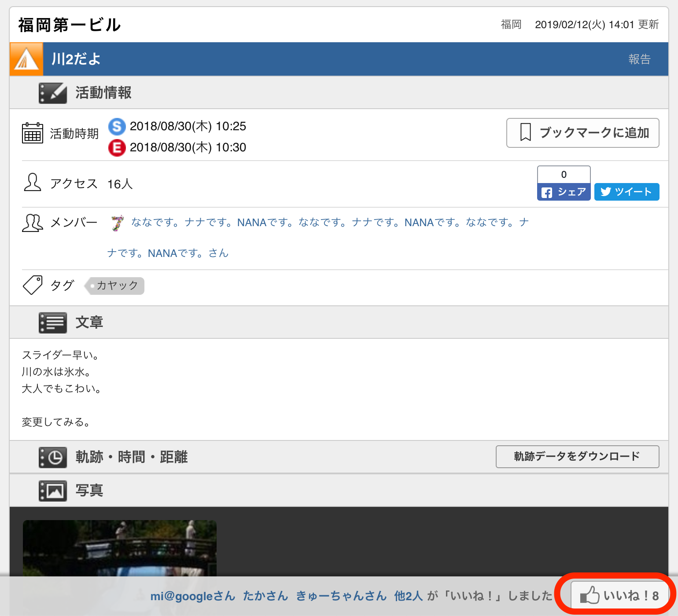Open きゅーちゃんさん profile link
Screen dimensions: 678x616
(x=341, y=596)
